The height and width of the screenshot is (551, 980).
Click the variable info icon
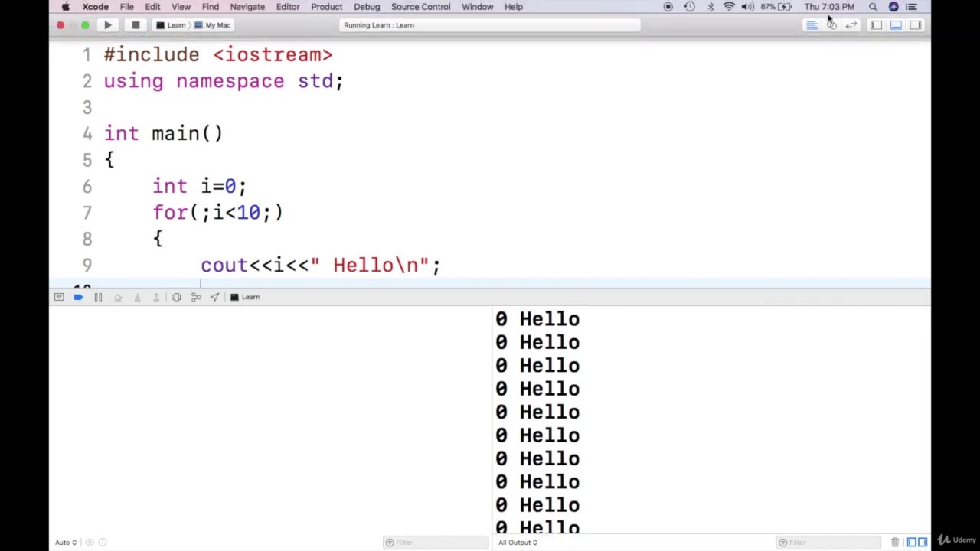[x=103, y=543]
